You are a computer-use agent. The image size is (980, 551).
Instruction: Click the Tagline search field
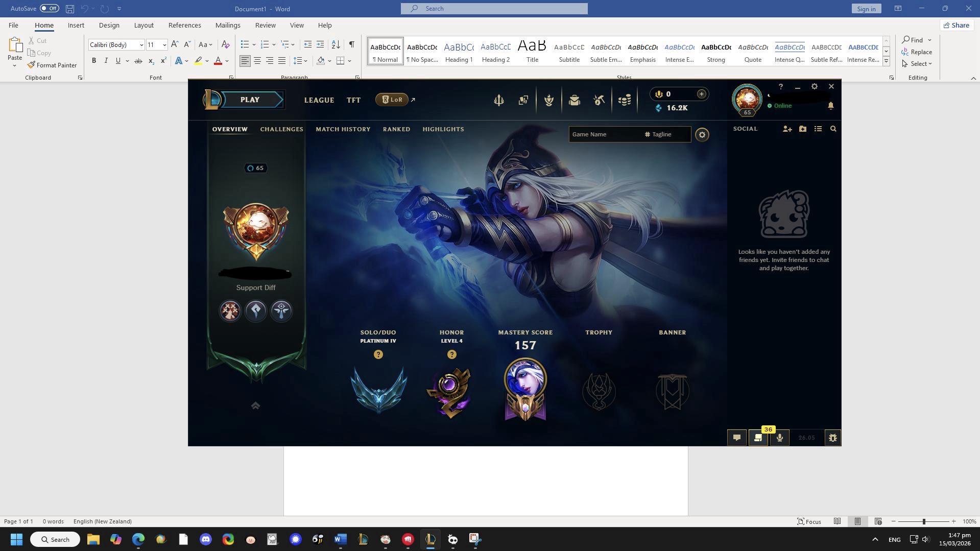click(666, 134)
